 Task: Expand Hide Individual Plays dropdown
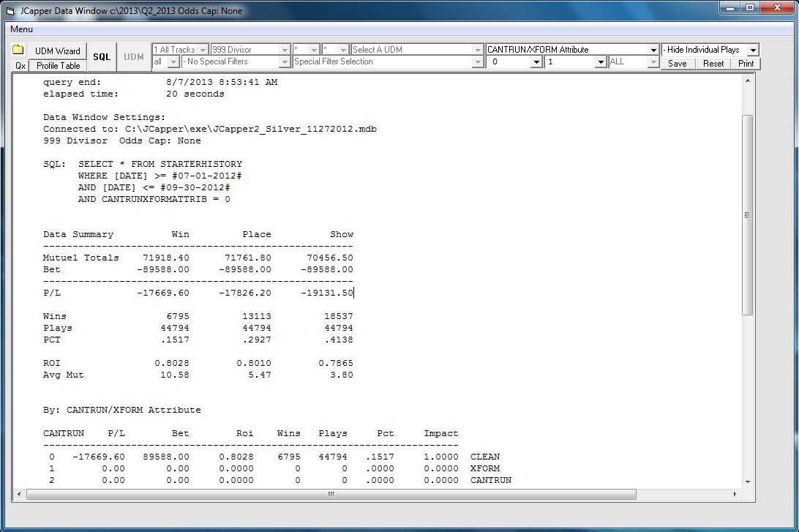(753, 50)
